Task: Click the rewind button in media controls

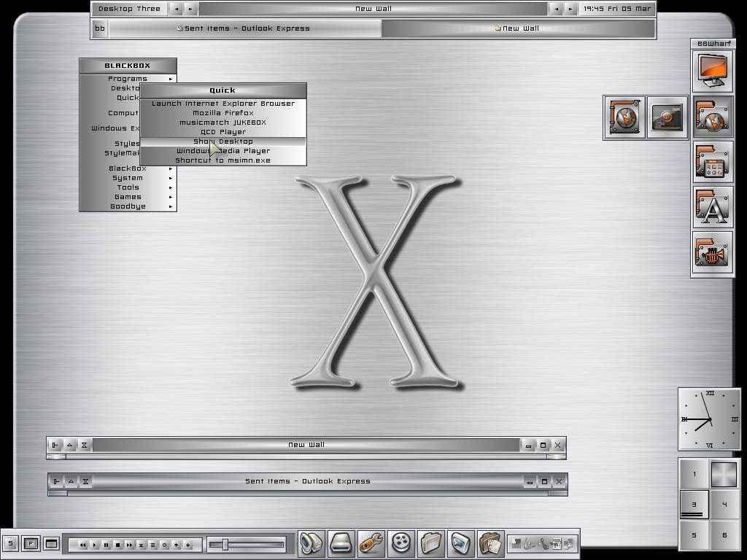Action: pyautogui.click(x=82, y=545)
